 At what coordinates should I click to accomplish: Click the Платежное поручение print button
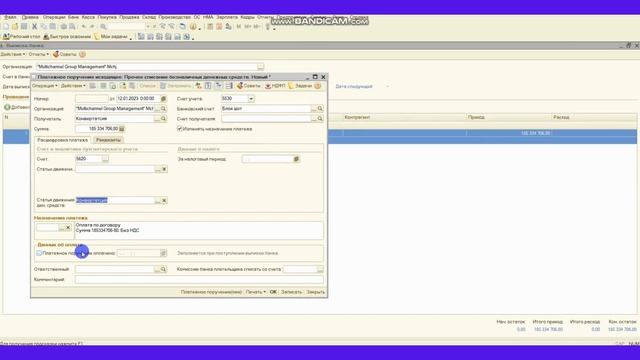tap(211, 292)
